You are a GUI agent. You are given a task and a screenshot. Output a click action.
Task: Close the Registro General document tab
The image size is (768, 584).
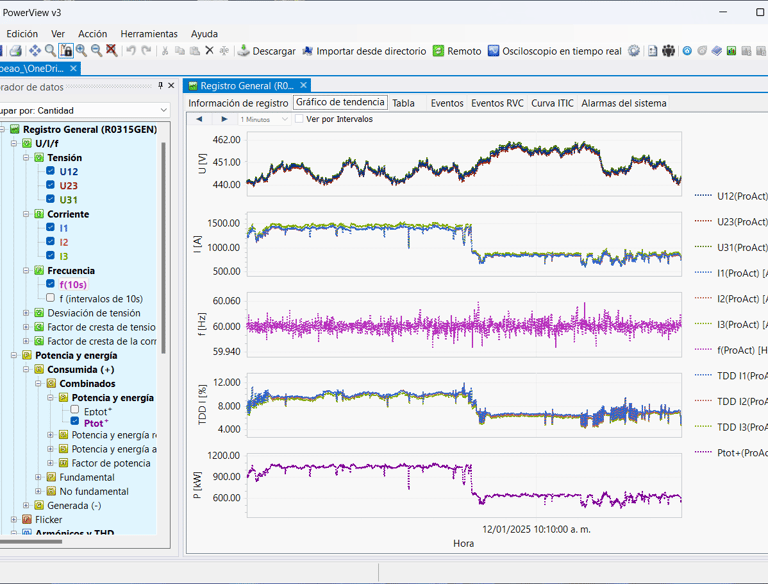(x=304, y=86)
